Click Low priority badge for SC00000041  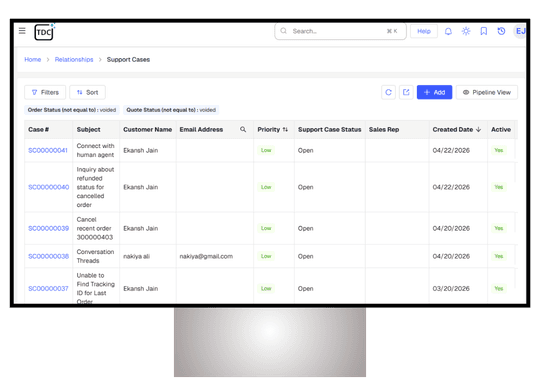(266, 151)
